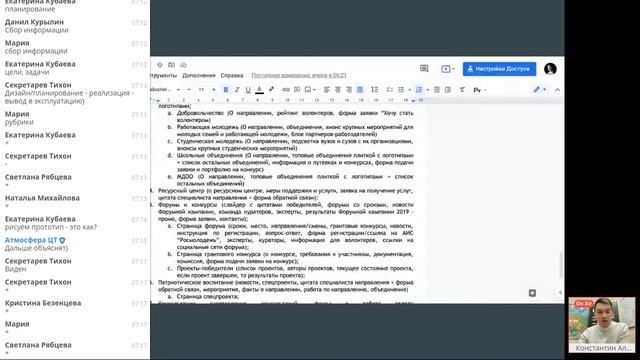Open the Инструменты menu
The image size is (640, 360).
point(163,76)
